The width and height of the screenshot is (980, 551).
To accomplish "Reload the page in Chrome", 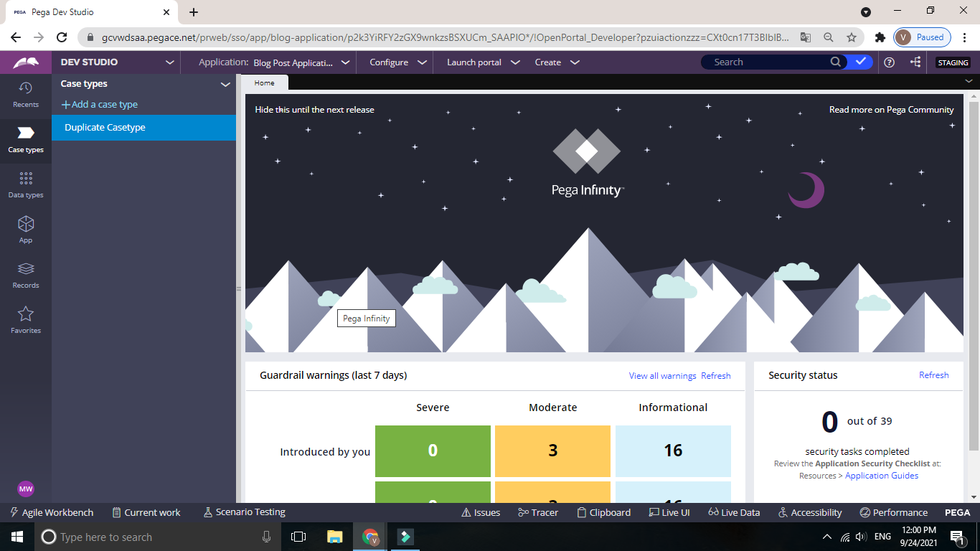I will (x=62, y=37).
